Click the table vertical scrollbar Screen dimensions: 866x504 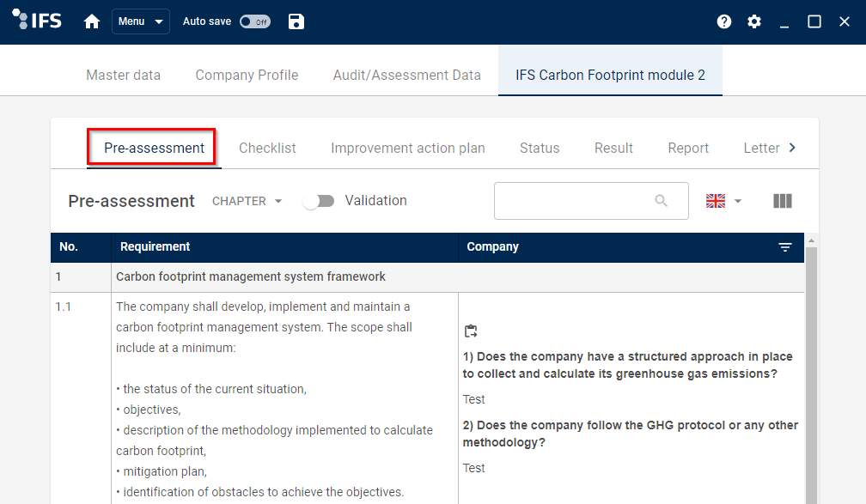coord(811,375)
